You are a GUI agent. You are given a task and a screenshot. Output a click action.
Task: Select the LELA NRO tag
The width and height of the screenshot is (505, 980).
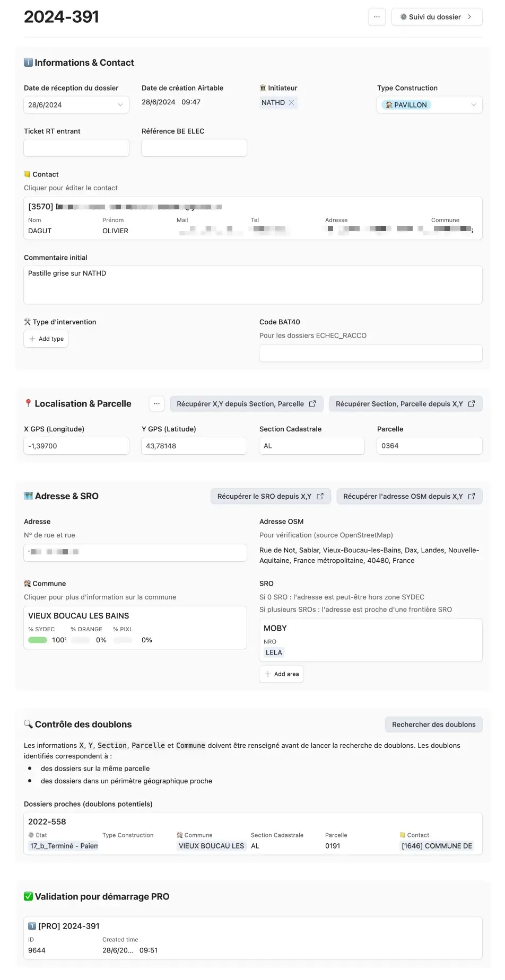274,653
